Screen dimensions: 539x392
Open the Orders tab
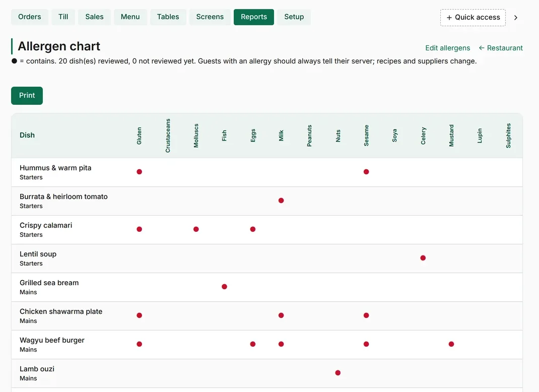pyautogui.click(x=30, y=17)
